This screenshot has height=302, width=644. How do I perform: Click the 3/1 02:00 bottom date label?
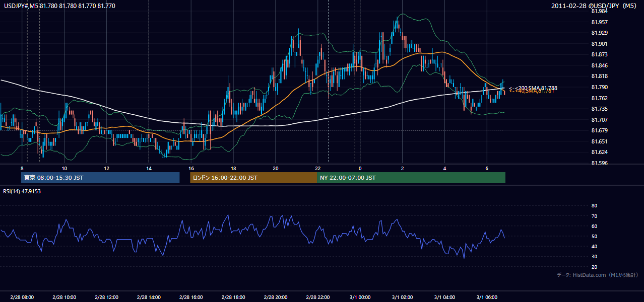coord(402,297)
